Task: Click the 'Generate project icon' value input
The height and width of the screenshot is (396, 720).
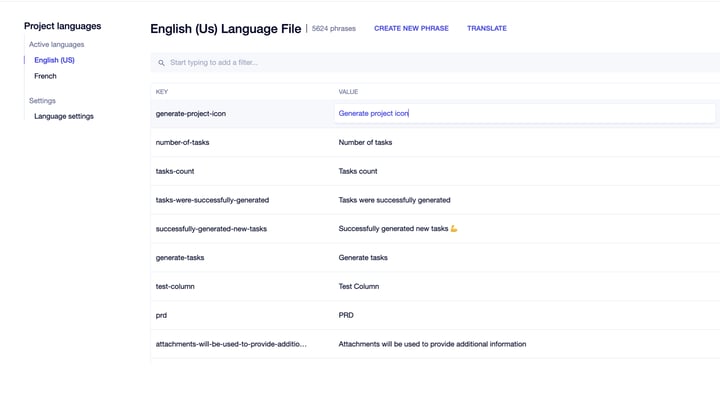Action: pos(524,113)
